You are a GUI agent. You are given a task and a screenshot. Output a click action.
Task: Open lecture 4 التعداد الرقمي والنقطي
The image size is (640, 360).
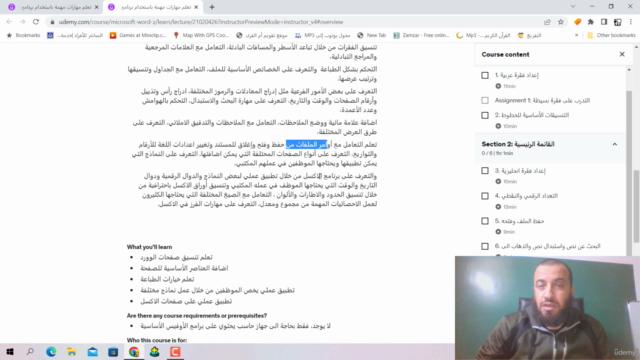click(x=526, y=196)
